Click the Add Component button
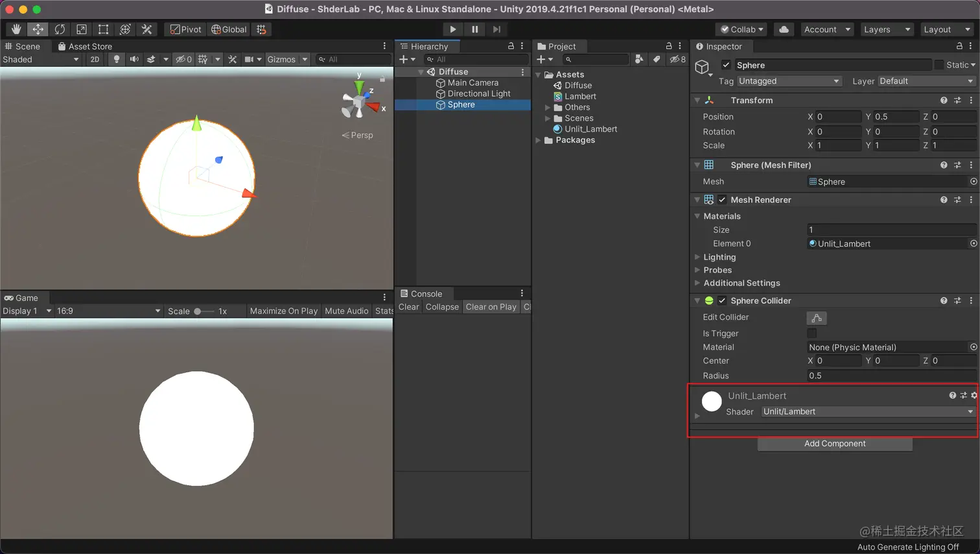Screen dimensions: 980x554 835,444
